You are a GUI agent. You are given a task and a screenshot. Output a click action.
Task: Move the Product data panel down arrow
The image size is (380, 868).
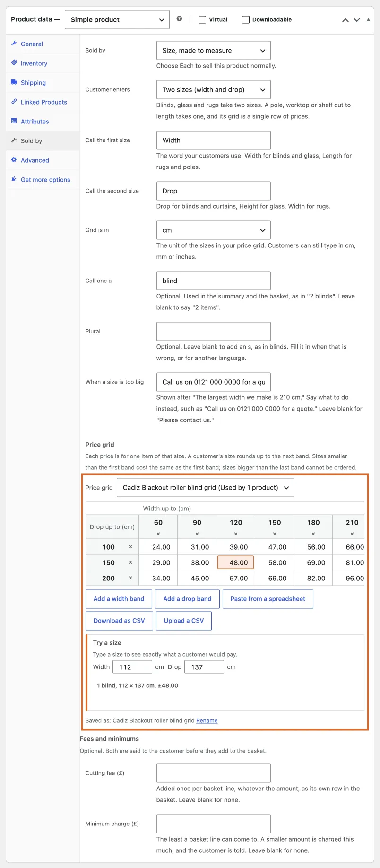click(x=357, y=20)
